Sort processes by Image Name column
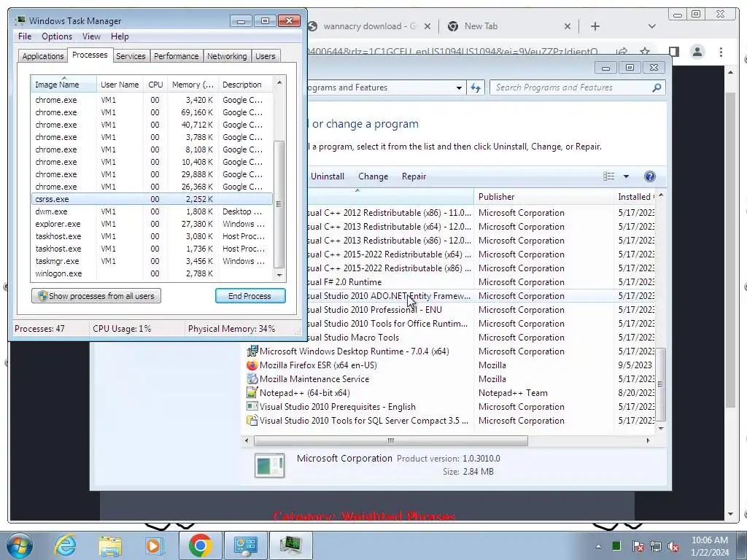The image size is (747, 560). pyautogui.click(x=63, y=85)
